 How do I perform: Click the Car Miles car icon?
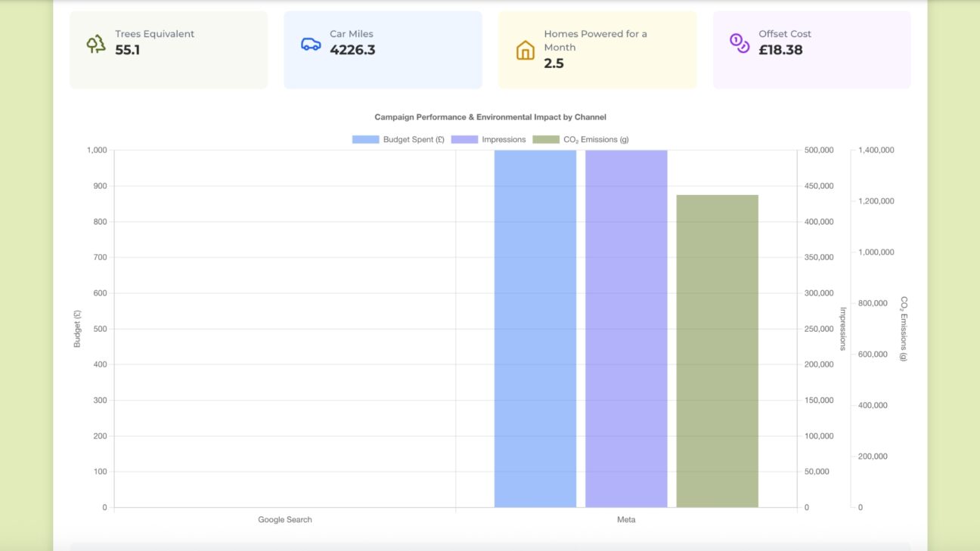point(311,44)
